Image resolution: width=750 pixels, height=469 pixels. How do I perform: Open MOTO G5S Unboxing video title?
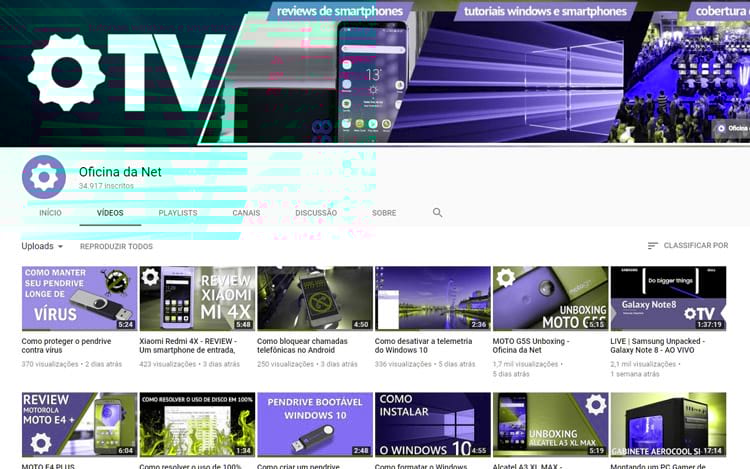531,346
